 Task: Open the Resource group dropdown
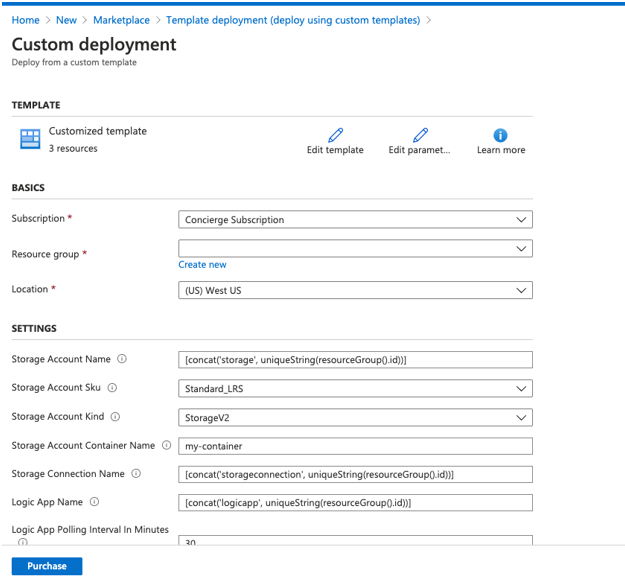point(355,248)
